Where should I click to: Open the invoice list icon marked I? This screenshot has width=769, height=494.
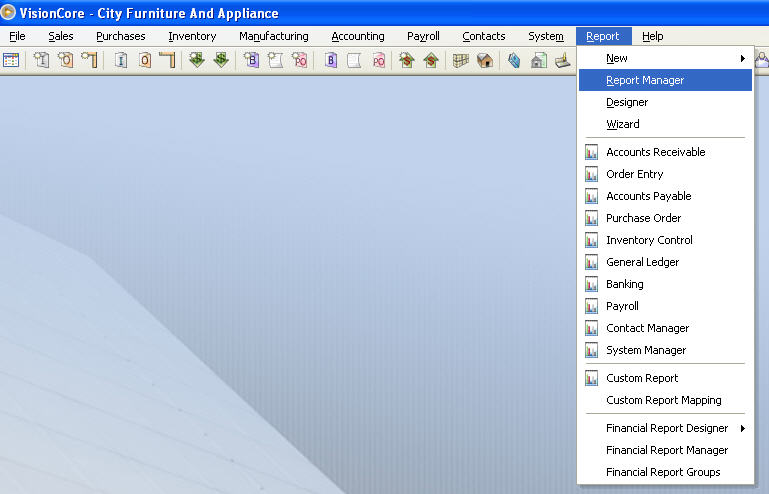pyautogui.click(x=121, y=60)
